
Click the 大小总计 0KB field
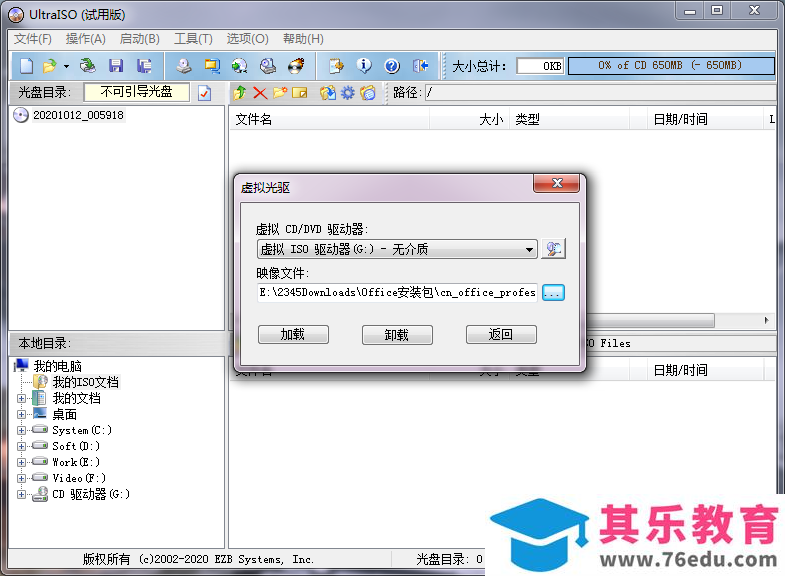[x=540, y=66]
